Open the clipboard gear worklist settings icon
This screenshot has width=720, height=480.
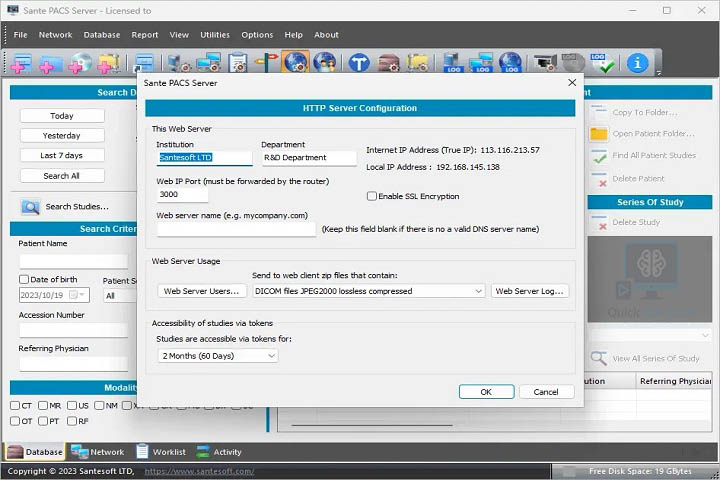(x=237, y=63)
